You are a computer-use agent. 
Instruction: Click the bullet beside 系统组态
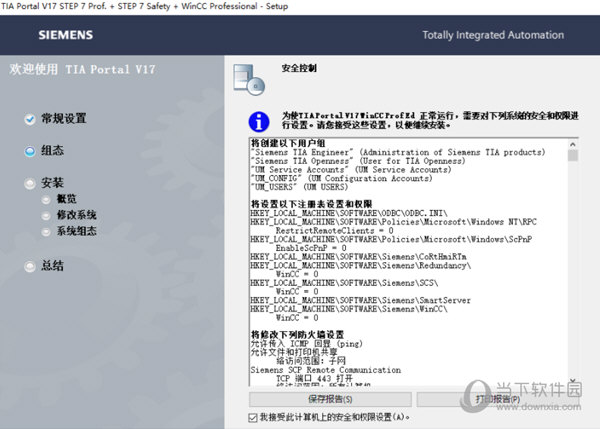46,232
